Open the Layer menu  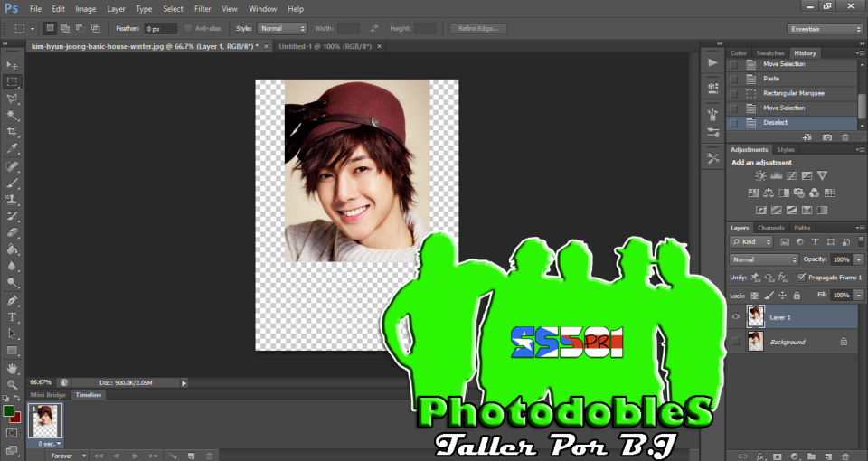[x=116, y=9]
